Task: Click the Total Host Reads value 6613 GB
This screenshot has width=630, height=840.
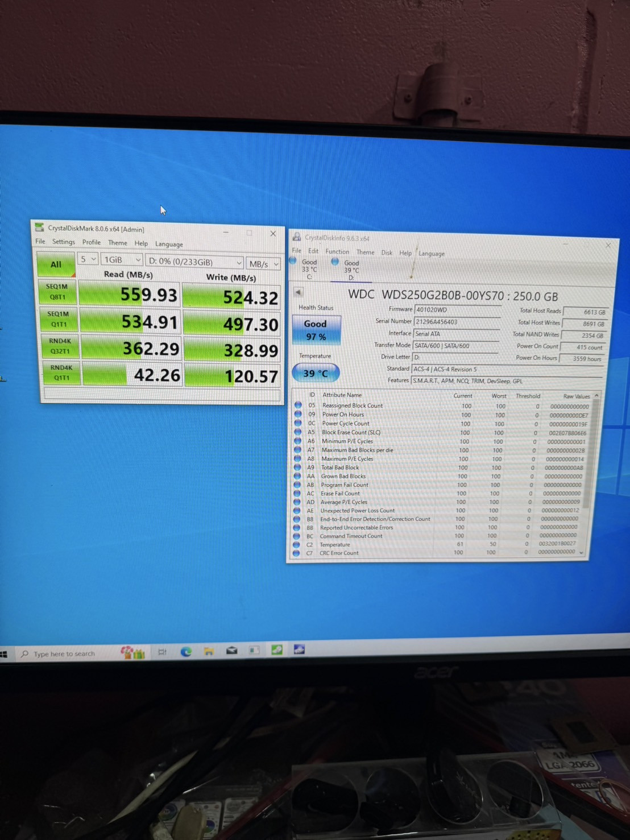Action: click(586, 312)
